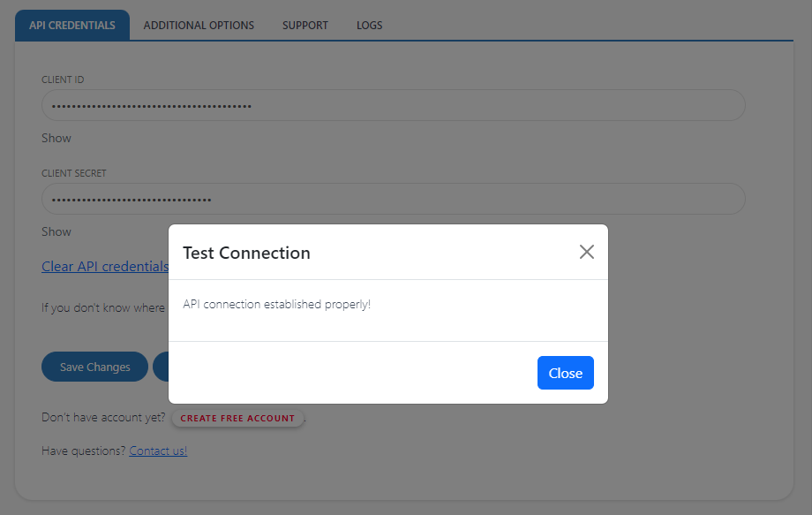Select the Create Free Account button
This screenshot has width=812, height=515.
point(237,418)
